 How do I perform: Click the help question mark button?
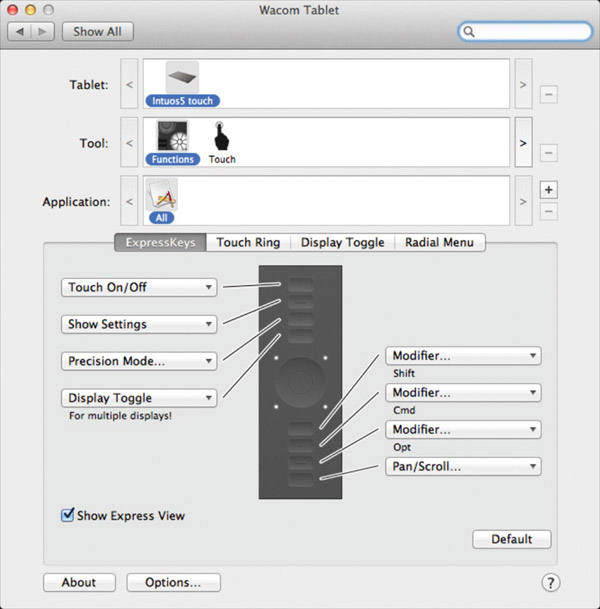click(x=550, y=583)
